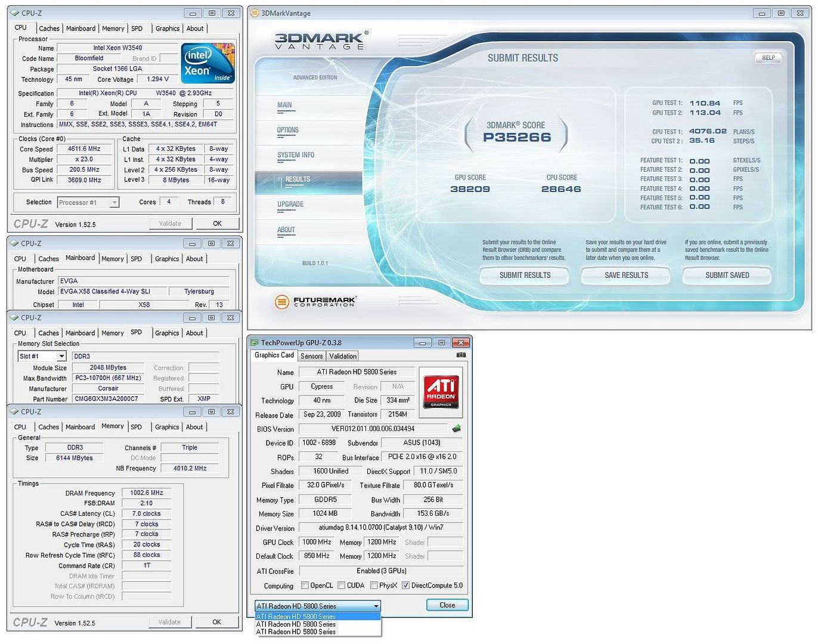
Task: Switch to CPU tab in CPU-Z Memory timings window
Action: coord(20,427)
